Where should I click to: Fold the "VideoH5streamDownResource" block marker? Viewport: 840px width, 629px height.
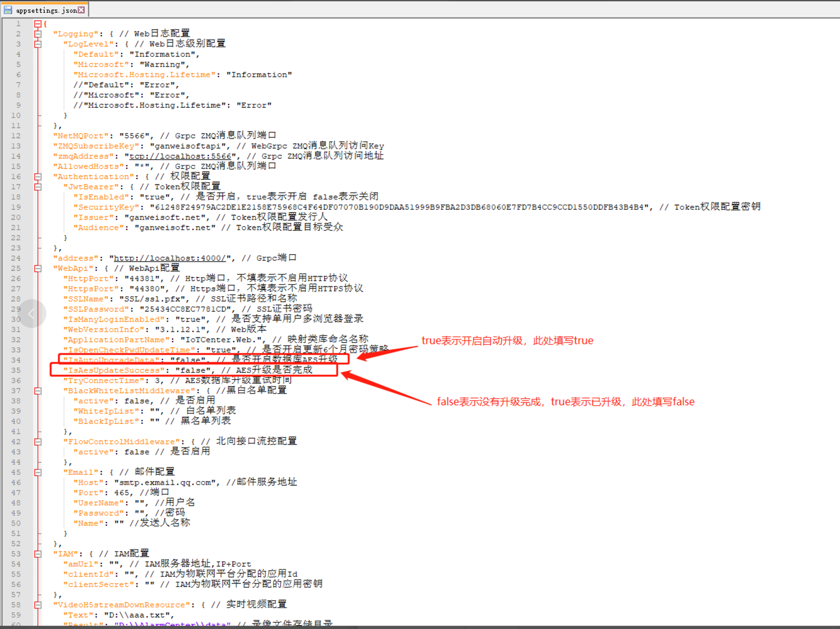(x=38, y=604)
